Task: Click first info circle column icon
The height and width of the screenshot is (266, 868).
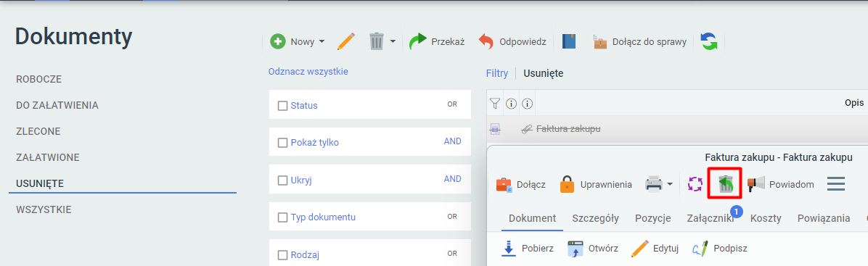Action: coord(511,104)
